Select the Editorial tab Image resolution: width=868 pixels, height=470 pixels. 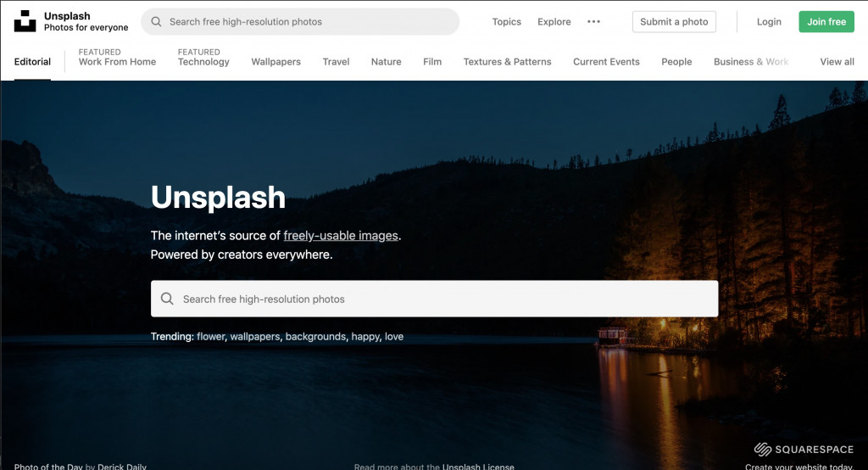(32, 62)
